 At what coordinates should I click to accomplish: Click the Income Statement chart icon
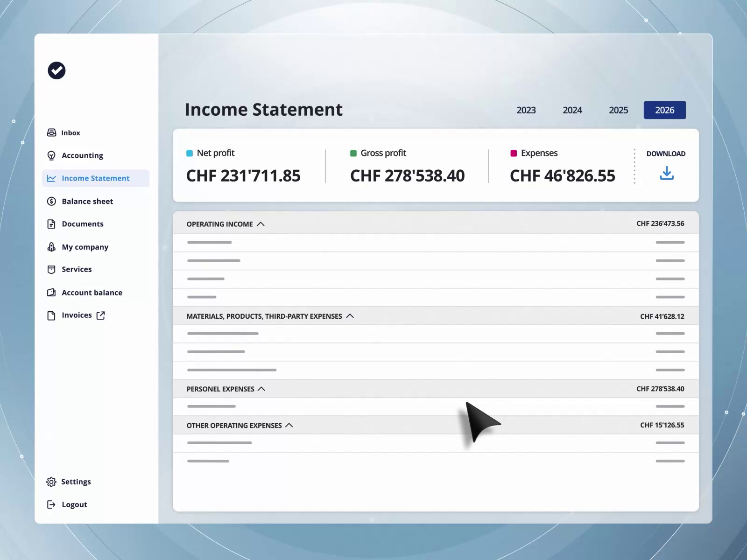51,178
